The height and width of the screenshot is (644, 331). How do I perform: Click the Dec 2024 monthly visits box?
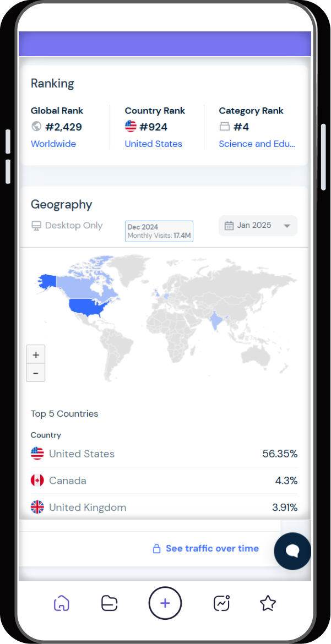(x=159, y=231)
